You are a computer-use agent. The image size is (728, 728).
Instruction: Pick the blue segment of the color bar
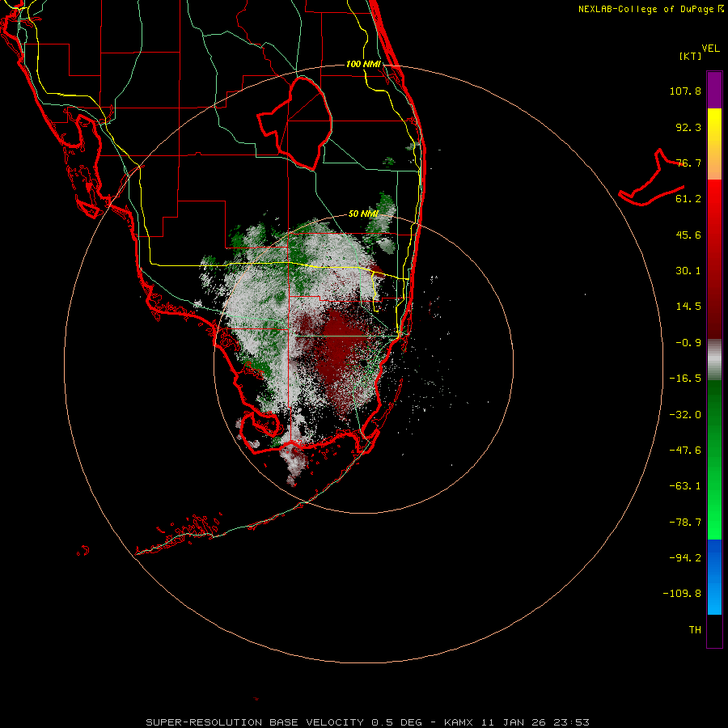point(714,577)
